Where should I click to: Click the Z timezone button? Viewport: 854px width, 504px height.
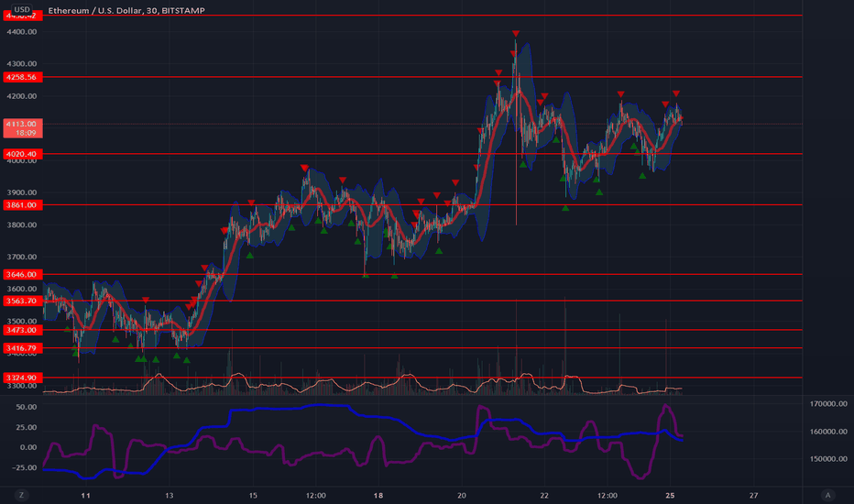click(22, 495)
